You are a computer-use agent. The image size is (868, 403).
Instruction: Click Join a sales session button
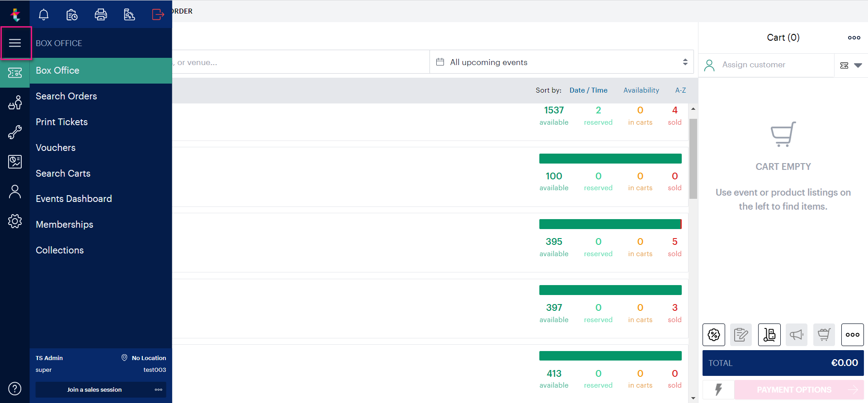(94, 389)
